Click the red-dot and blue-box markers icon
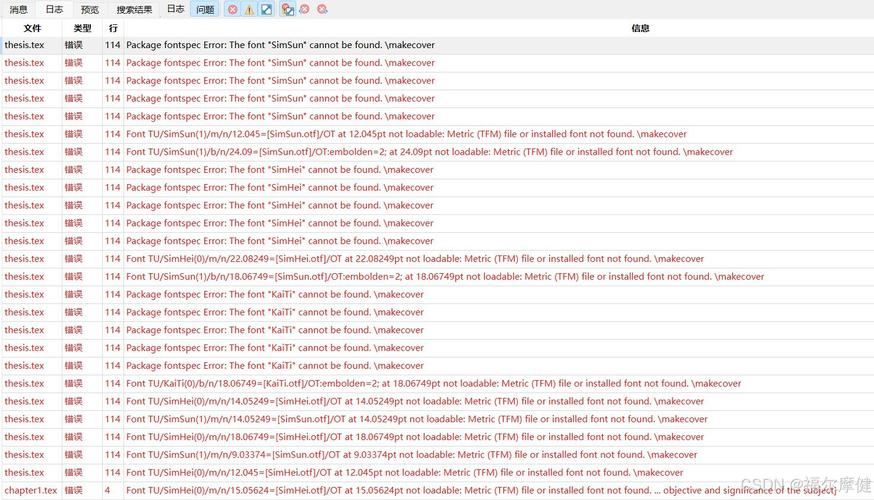Screen dimensions: 874x500 click(x=288, y=9)
